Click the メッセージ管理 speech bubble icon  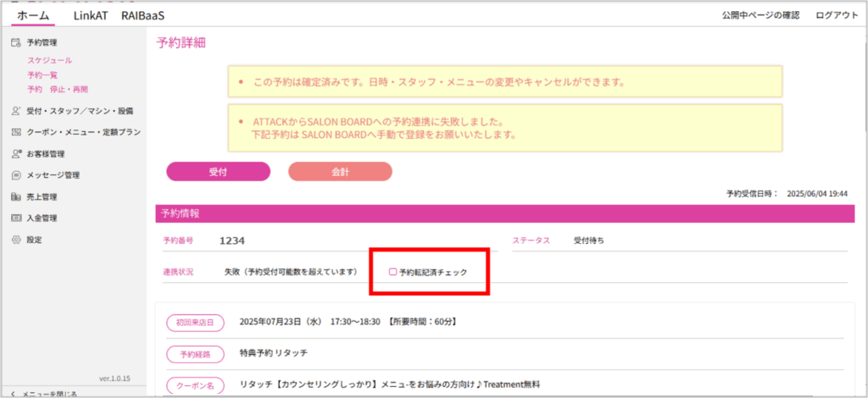[x=16, y=175]
